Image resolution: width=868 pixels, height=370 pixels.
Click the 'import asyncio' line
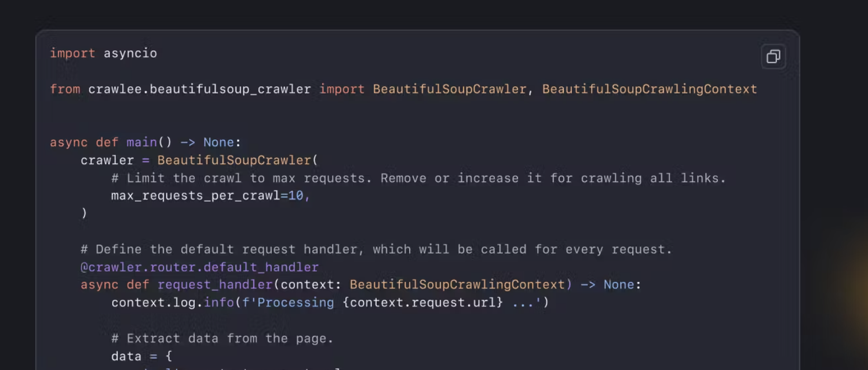103,53
